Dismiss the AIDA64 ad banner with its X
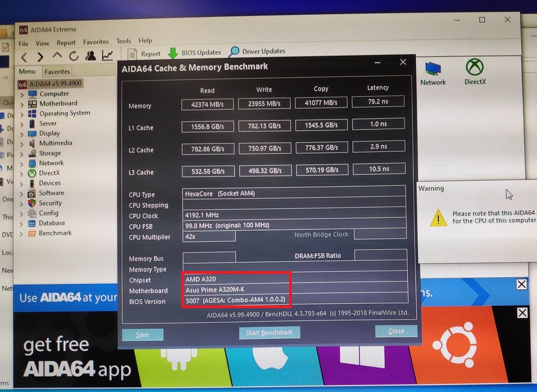Viewport: 537px width, 392px height. [x=522, y=284]
